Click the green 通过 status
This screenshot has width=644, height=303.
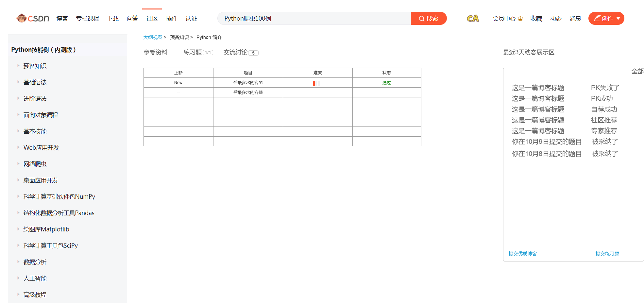(387, 83)
